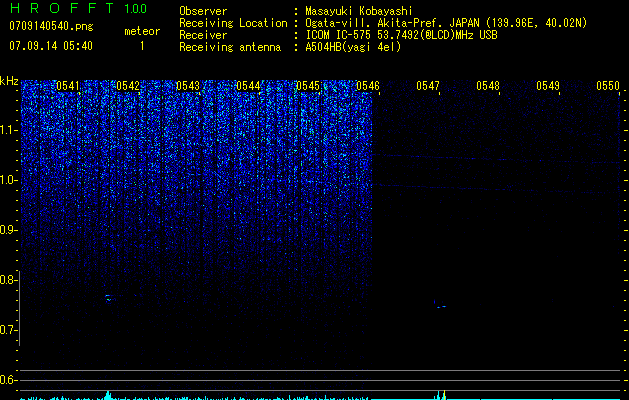Image resolution: width=629 pixels, height=400 pixels.
Task: Click the meteor count value 1
Action: tap(142, 46)
